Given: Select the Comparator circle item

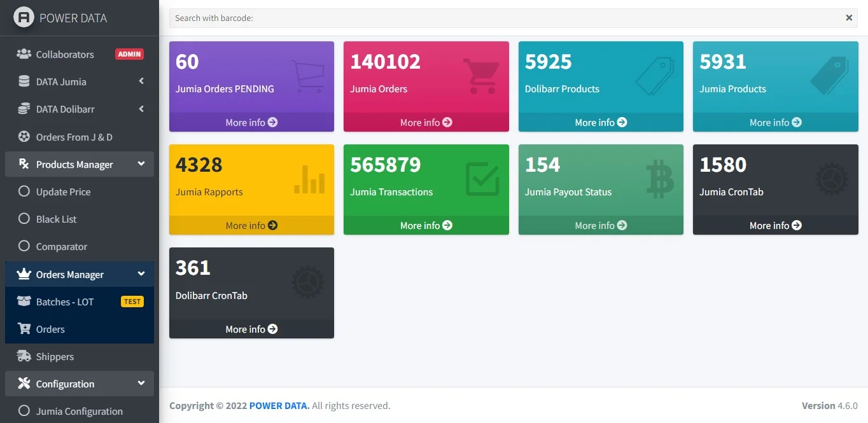Looking at the screenshot, I should (x=24, y=246).
